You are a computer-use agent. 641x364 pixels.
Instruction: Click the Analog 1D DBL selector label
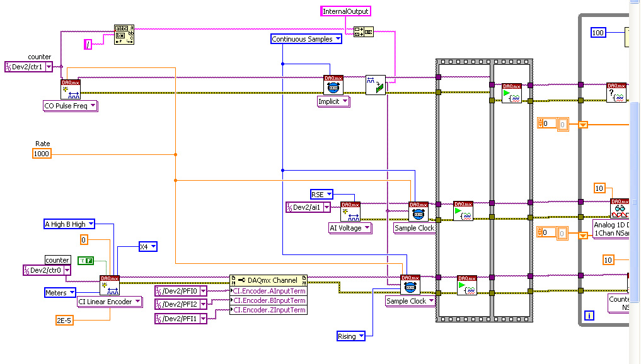[611, 229]
